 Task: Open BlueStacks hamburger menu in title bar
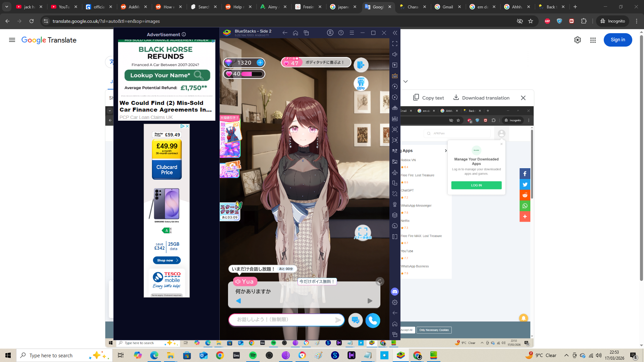tap(352, 33)
